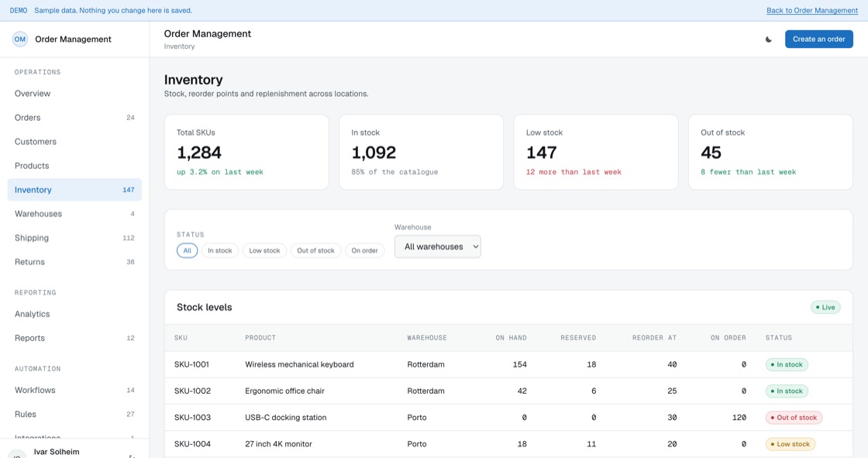Click the Create an order button
Viewport: 868px width, 458px height.
[x=818, y=40]
